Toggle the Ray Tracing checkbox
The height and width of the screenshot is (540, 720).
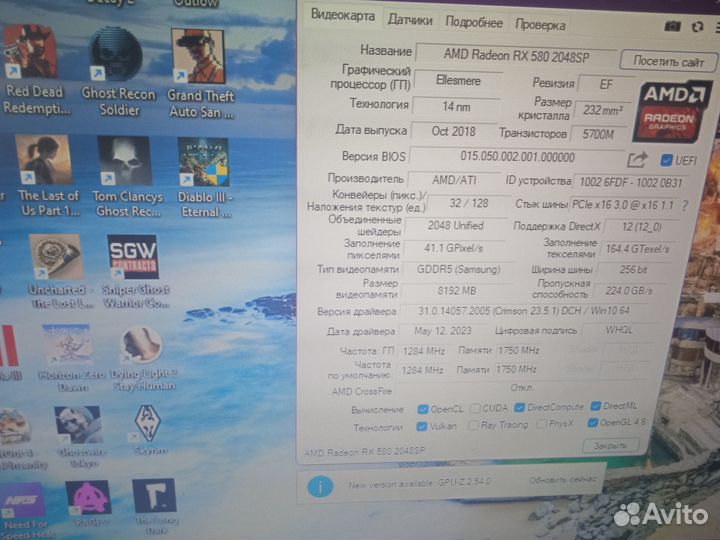click(x=472, y=426)
